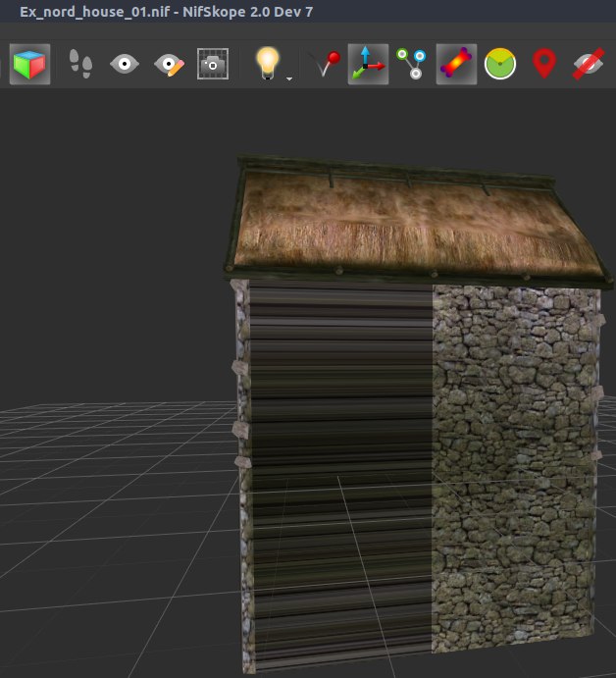Take a screenshot with camera icon
This screenshot has height=678, width=616.
(213, 65)
